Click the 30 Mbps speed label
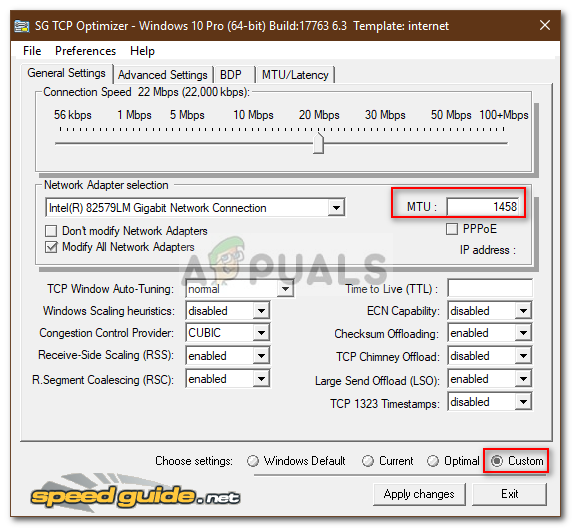This screenshot has width=572, height=528. point(385,115)
